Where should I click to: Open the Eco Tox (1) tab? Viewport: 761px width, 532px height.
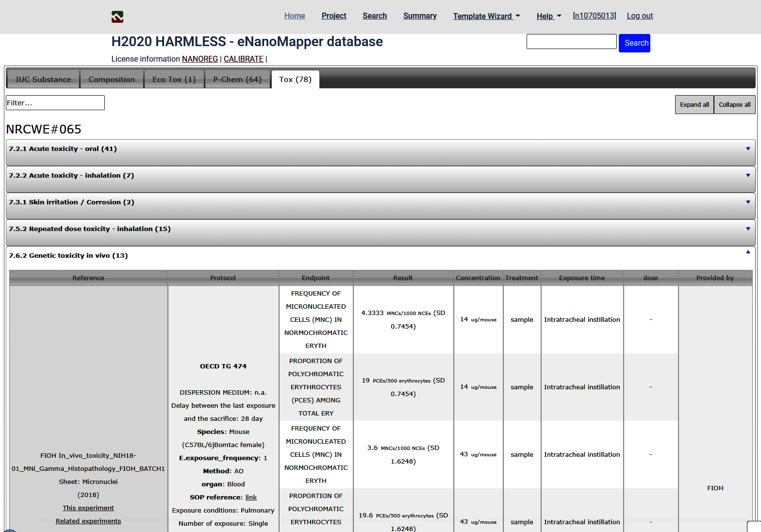pyautogui.click(x=174, y=79)
